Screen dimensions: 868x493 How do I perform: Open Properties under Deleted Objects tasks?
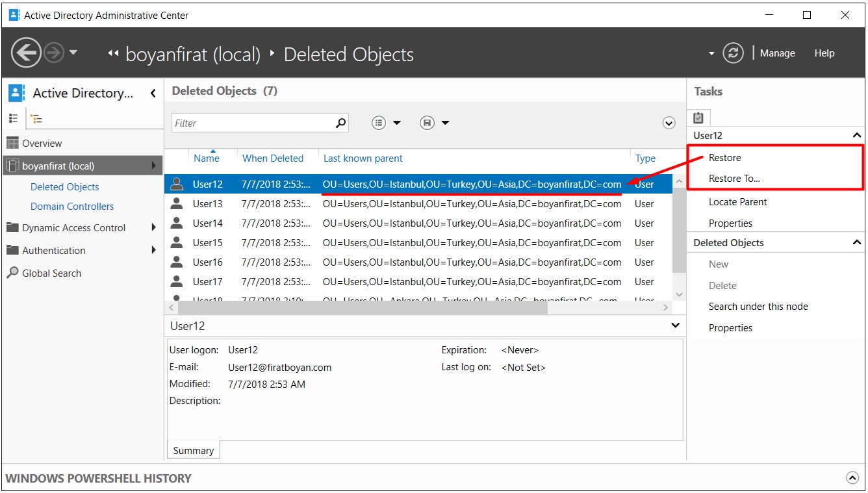coord(731,327)
